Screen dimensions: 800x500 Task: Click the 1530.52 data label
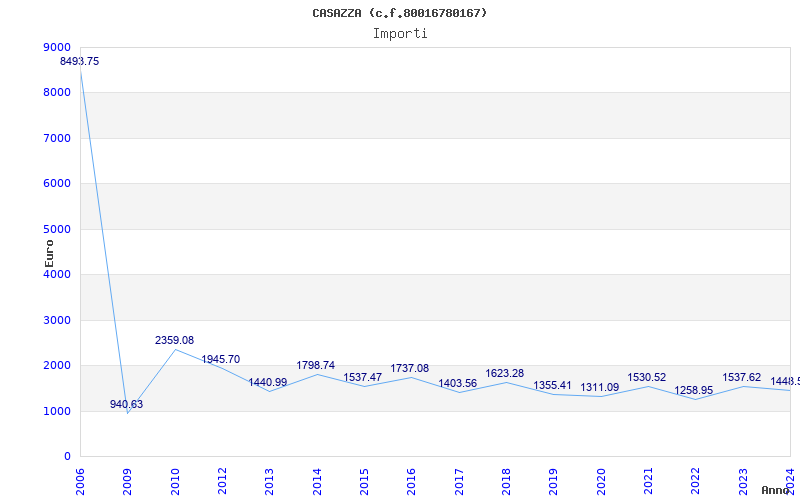[647, 378]
